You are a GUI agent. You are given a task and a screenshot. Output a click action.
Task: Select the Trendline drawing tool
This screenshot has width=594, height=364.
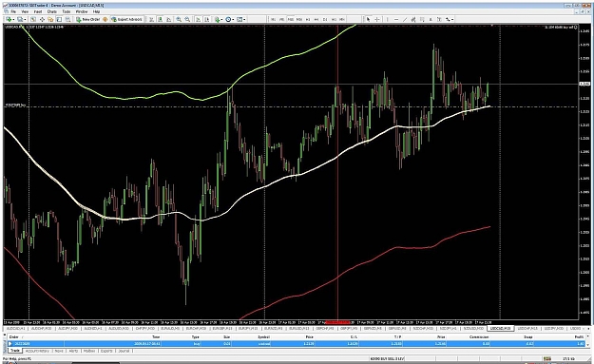405,19
